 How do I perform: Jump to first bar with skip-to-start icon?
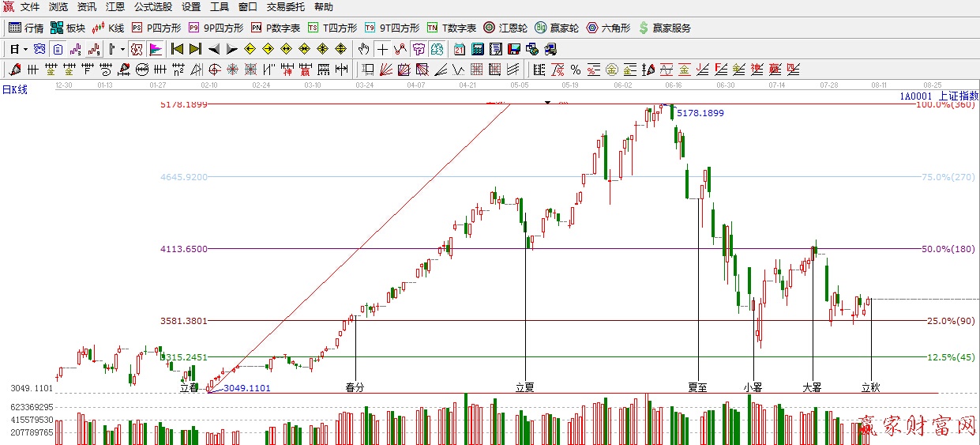[x=178, y=49]
